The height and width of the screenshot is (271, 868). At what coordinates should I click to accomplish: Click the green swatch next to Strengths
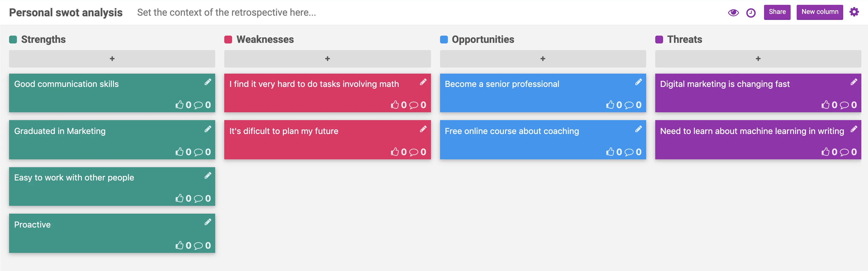[13, 40]
